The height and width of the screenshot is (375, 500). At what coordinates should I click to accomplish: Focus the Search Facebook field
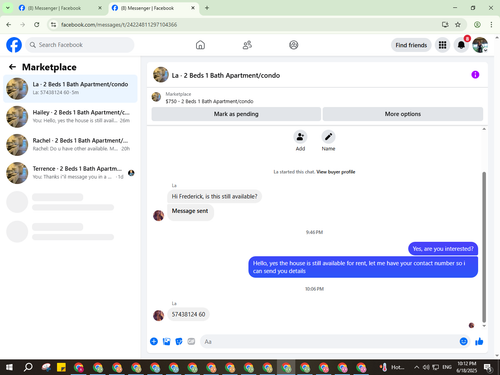[x=80, y=45]
